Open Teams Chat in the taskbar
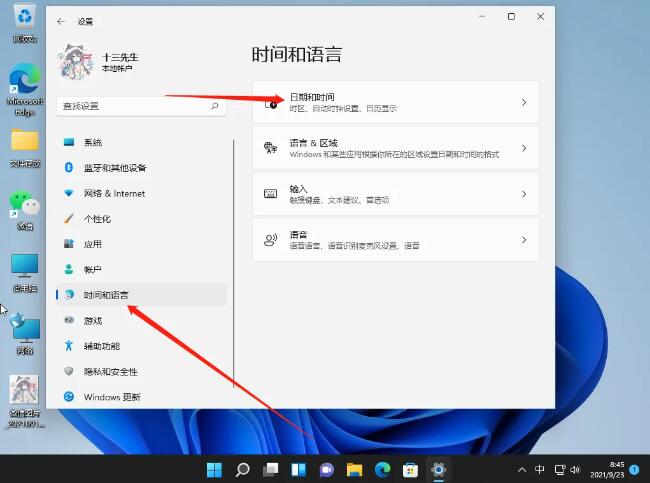Image resolution: width=650 pixels, height=483 pixels. 327,470
